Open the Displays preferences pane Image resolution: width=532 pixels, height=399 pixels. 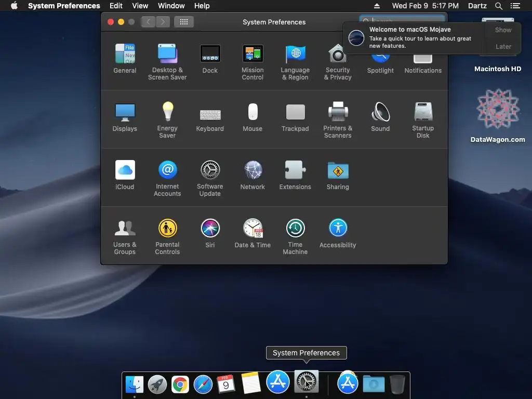(125, 117)
